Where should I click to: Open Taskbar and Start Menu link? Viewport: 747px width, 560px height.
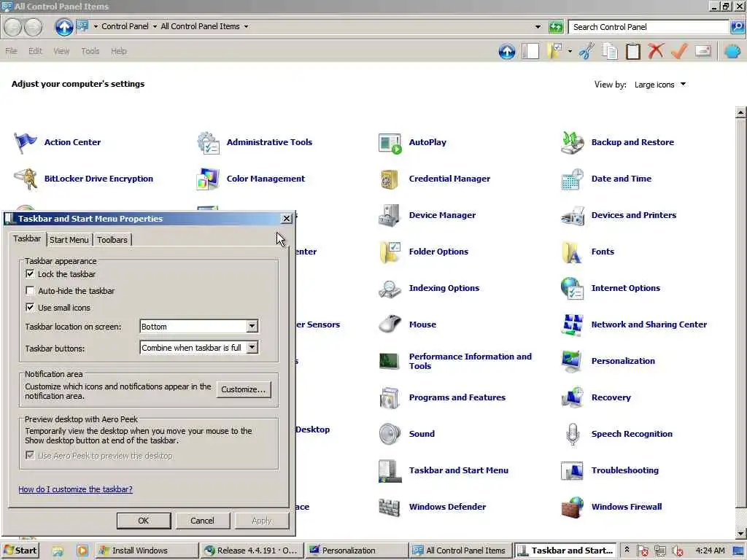coord(459,470)
